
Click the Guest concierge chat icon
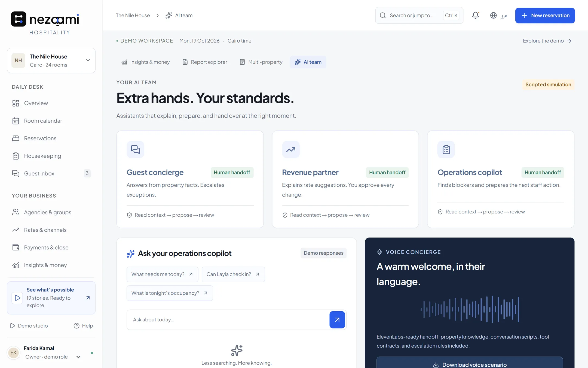point(135,149)
